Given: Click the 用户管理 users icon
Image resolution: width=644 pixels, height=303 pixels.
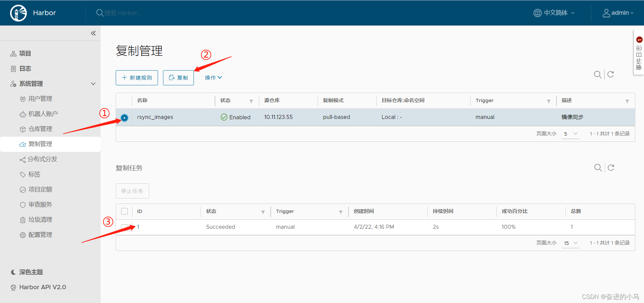Looking at the screenshot, I should [x=23, y=99].
